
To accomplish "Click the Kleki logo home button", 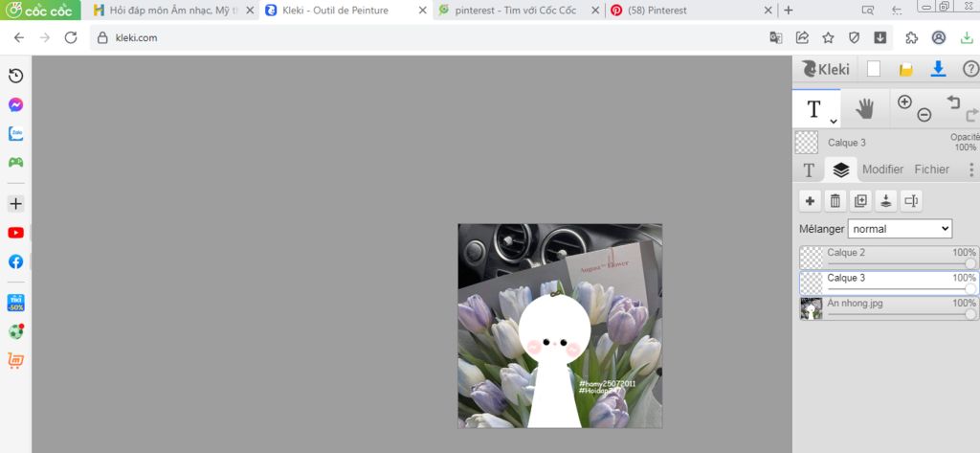I will (826, 69).
